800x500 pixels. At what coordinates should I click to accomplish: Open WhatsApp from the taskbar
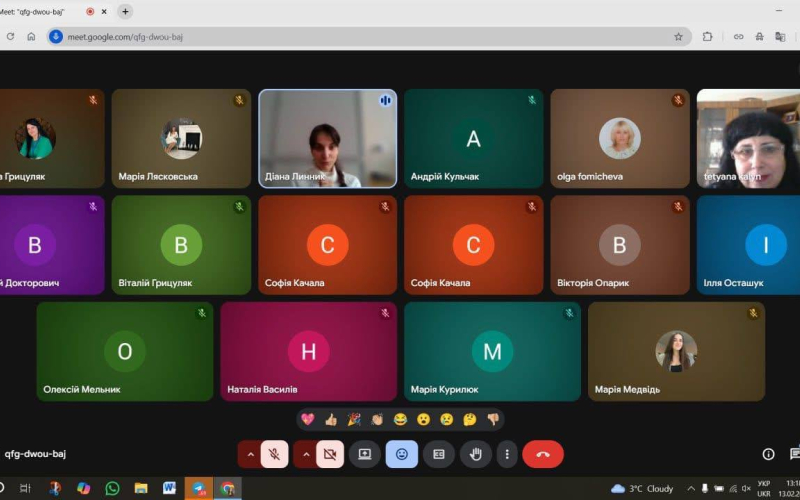click(112, 488)
